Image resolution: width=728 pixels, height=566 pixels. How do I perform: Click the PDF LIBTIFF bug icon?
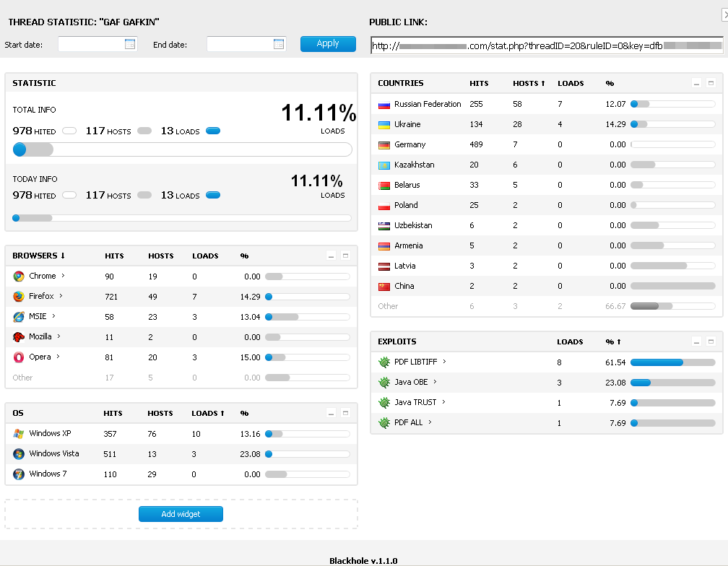384,362
